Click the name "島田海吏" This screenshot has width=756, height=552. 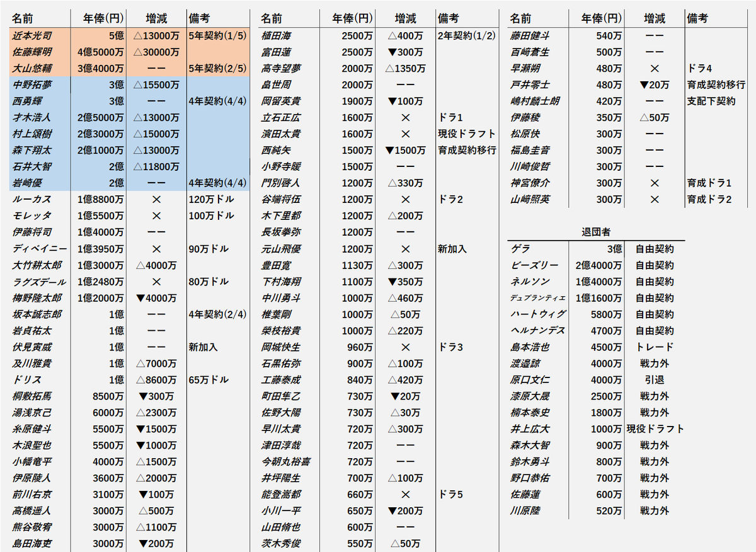pos(32,544)
